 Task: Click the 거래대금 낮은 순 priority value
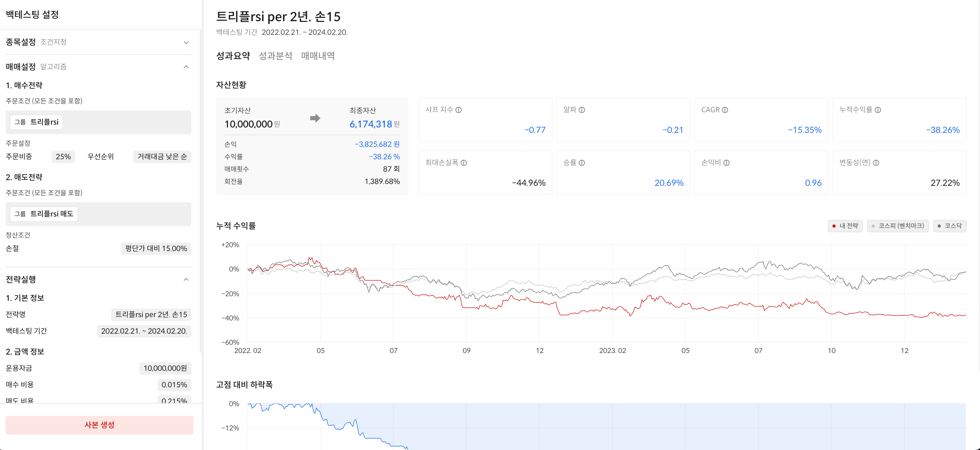(162, 157)
